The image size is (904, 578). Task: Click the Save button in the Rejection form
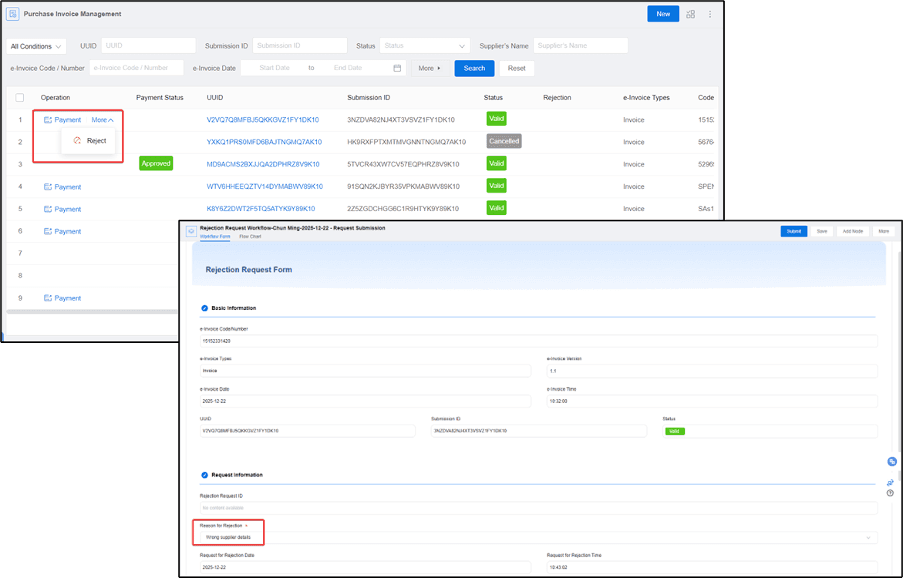point(822,231)
